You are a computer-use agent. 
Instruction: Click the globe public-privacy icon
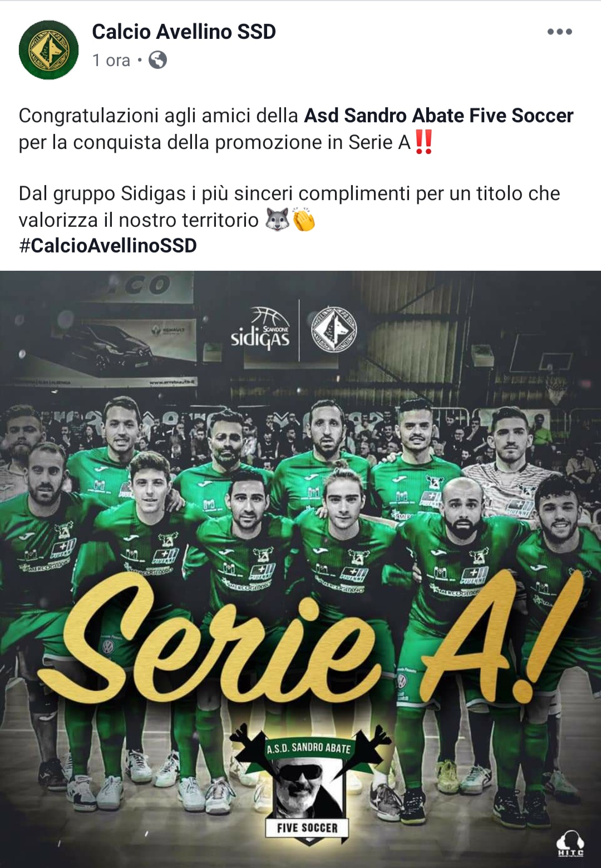[x=158, y=59]
